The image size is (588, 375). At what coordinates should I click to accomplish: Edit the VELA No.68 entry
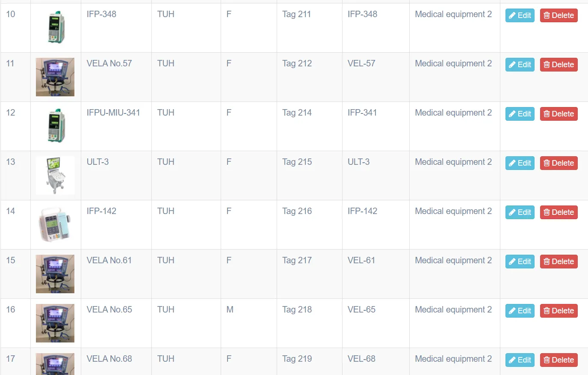pos(520,360)
